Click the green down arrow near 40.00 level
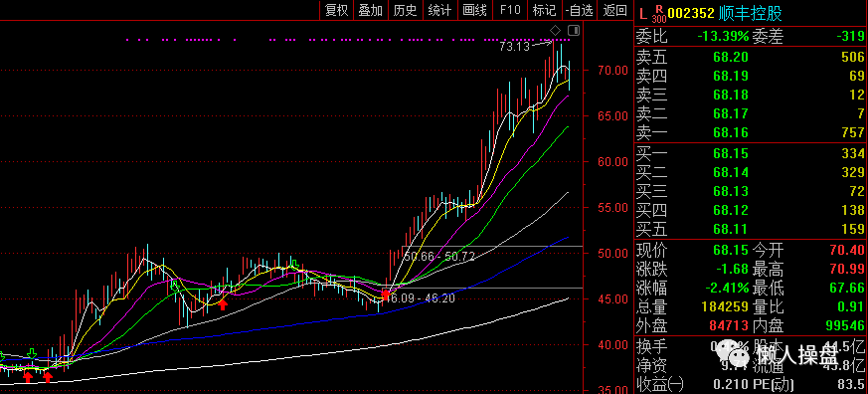This screenshot has width=868, height=394. [32, 354]
